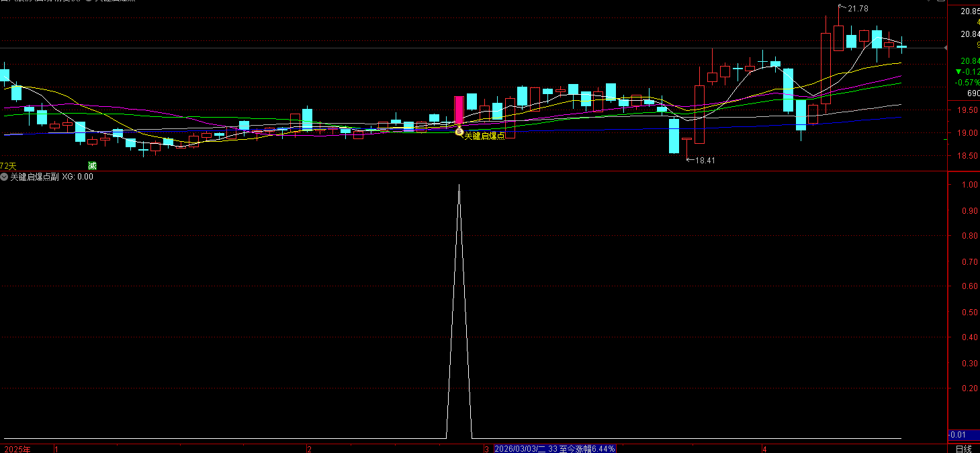
Task: Click month 4 marker on time axis
Action: 764,448
